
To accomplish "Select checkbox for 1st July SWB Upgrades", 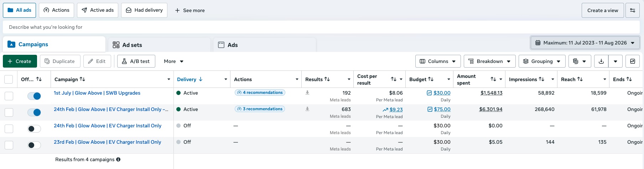I will click(9, 96).
